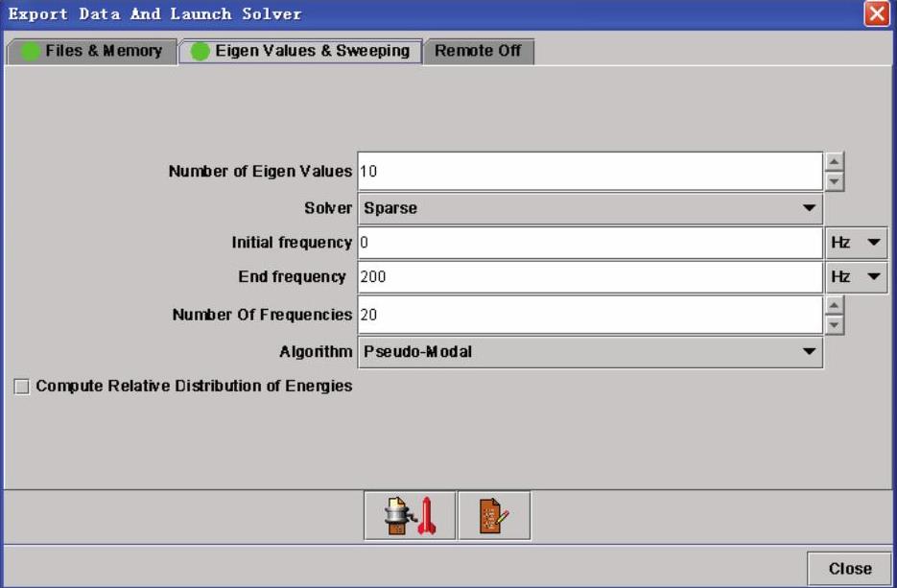Enable Compute Relative Distribution of Energies
897x588 pixels.
22,387
